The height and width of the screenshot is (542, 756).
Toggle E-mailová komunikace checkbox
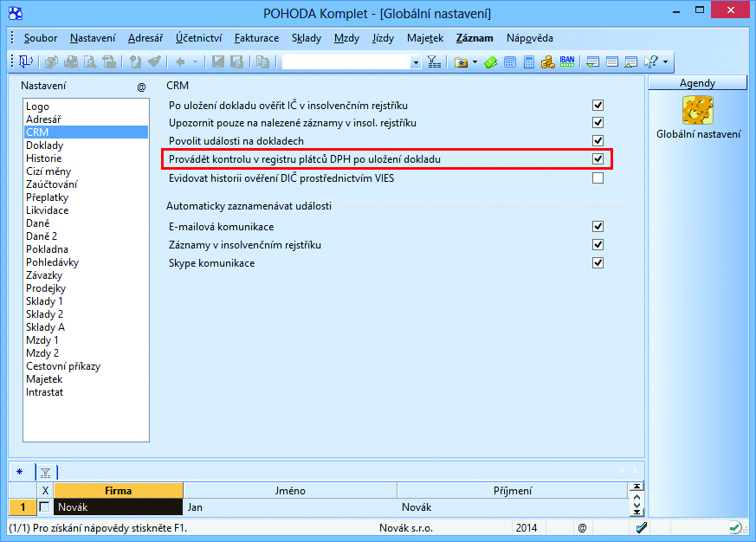tap(598, 226)
